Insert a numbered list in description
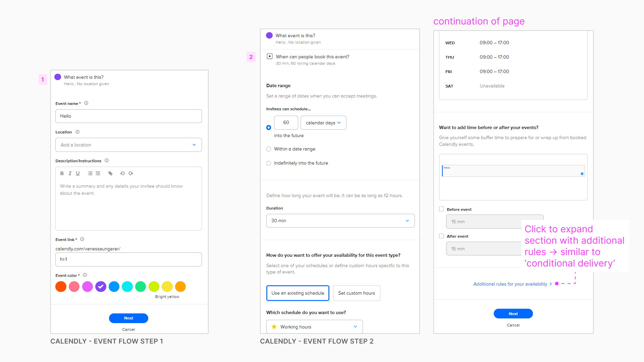The width and height of the screenshot is (644, 362). [x=98, y=173]
